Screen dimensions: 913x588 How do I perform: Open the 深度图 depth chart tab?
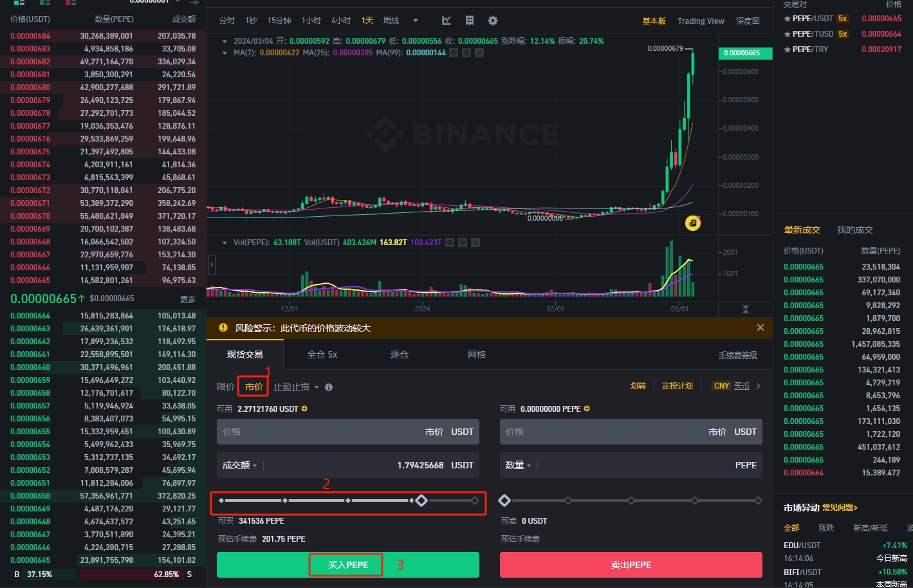[748, 21]
